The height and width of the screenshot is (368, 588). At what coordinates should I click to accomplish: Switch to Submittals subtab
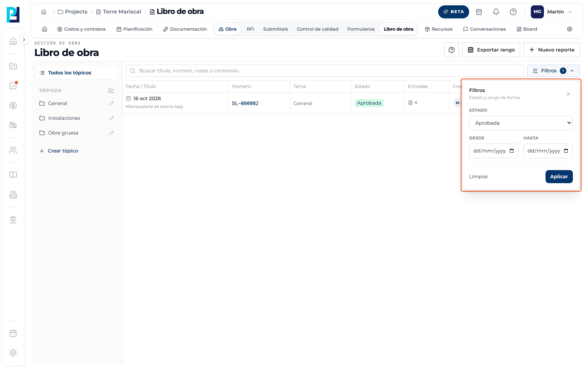275,29
